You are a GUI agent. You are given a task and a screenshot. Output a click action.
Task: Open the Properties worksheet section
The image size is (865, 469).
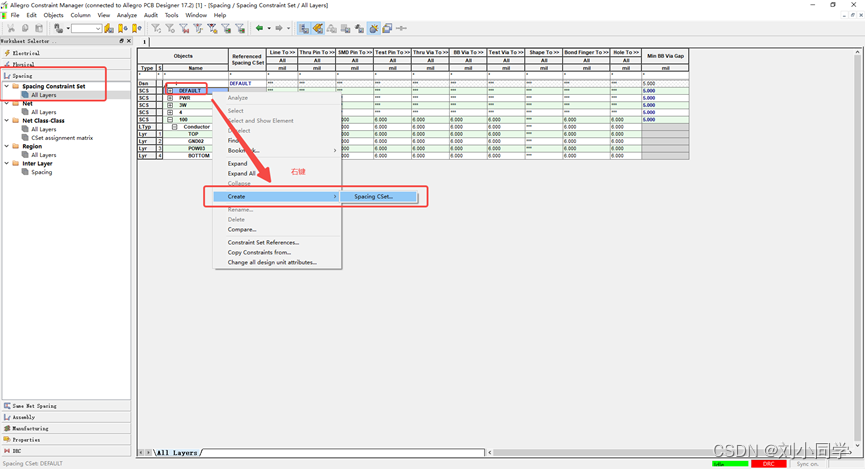point(27,439)
